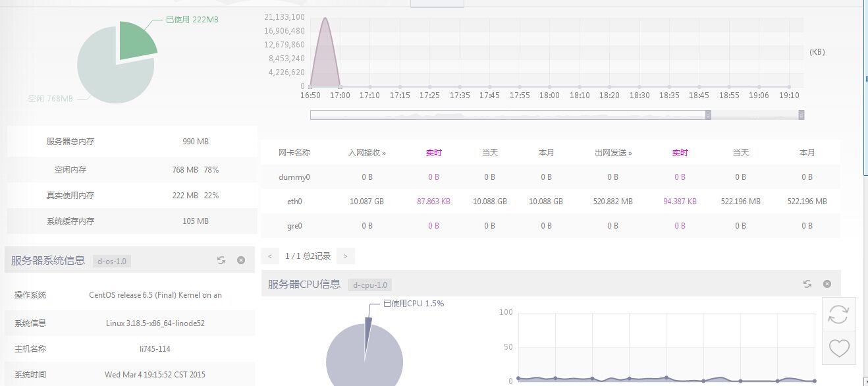Image resolution: width=868 pixels, height=386 pixels.
Task: Toggle the 空闲 768MB pie legend label
Action: (x=50, y=99)
